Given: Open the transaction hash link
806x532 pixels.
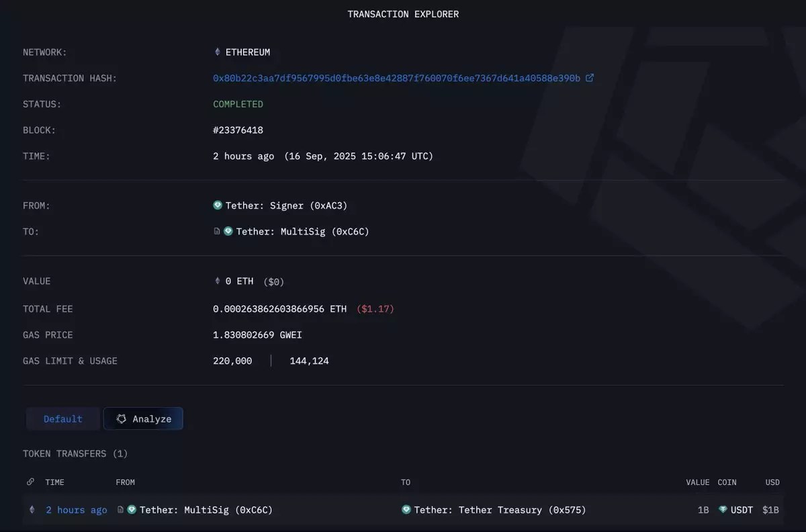Looking at the screenshot, I should point(396,78).
